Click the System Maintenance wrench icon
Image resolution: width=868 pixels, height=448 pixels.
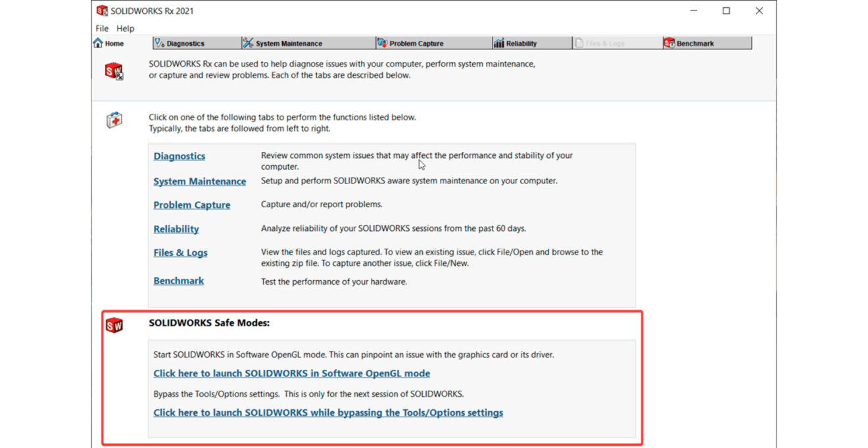point(248,43)
